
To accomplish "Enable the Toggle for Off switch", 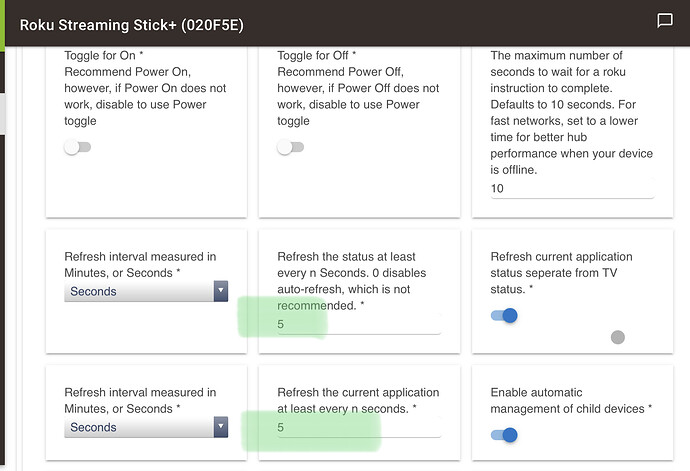I will click(x=290, y=147).
